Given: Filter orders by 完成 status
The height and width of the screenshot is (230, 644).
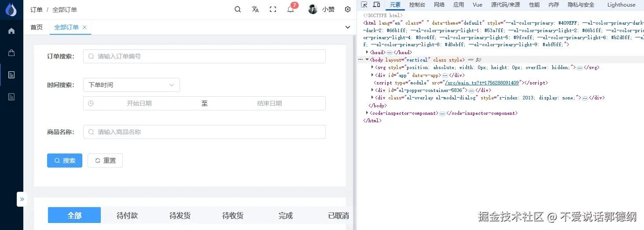Looking at the screenshot, I should [286, 215].
